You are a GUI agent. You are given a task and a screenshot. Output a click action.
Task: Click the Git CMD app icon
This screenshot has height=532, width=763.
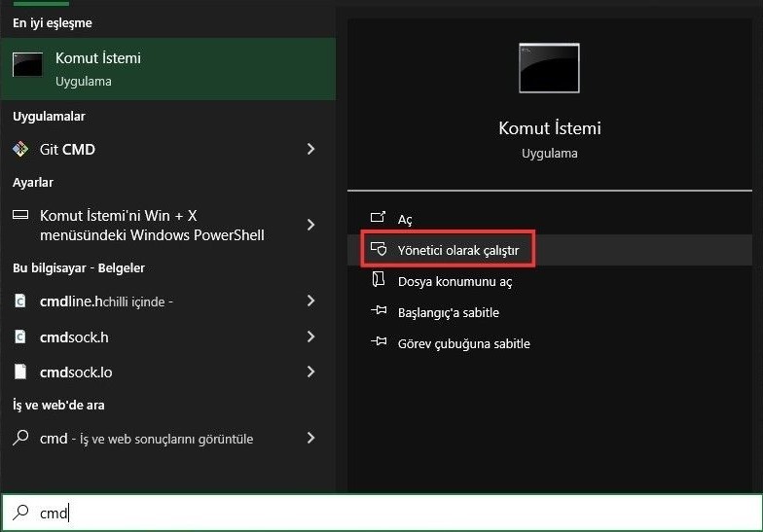[x=20, y=150]
